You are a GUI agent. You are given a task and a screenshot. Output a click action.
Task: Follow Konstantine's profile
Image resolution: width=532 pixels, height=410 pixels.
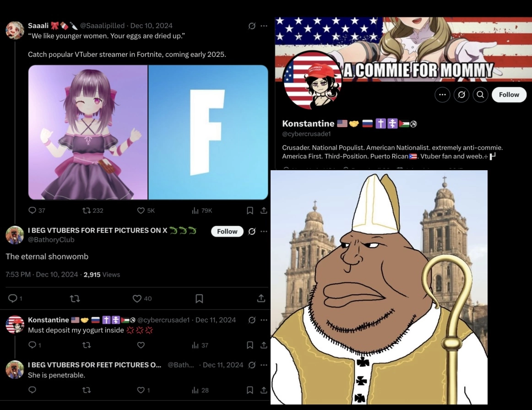click(509, 95)
